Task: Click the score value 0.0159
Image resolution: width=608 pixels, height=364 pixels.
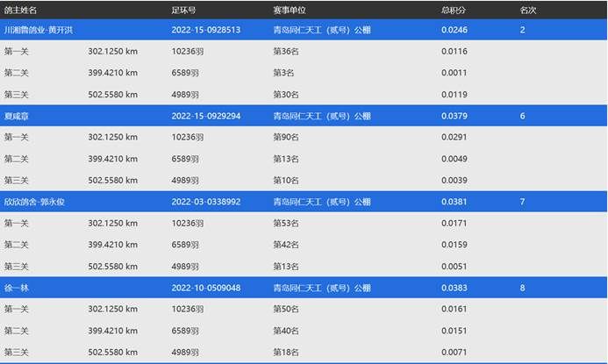Action: 454,245
